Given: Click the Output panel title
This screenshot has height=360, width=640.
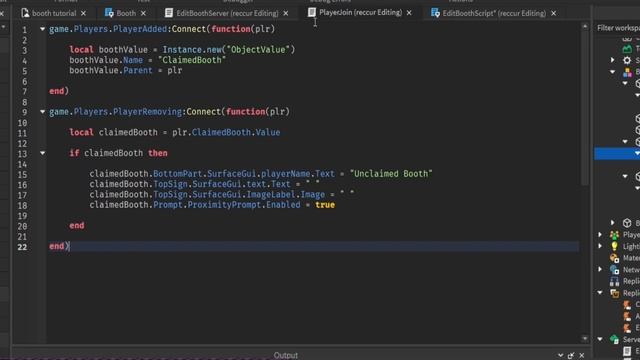Looking at the screenshot, I should point(286,355).
